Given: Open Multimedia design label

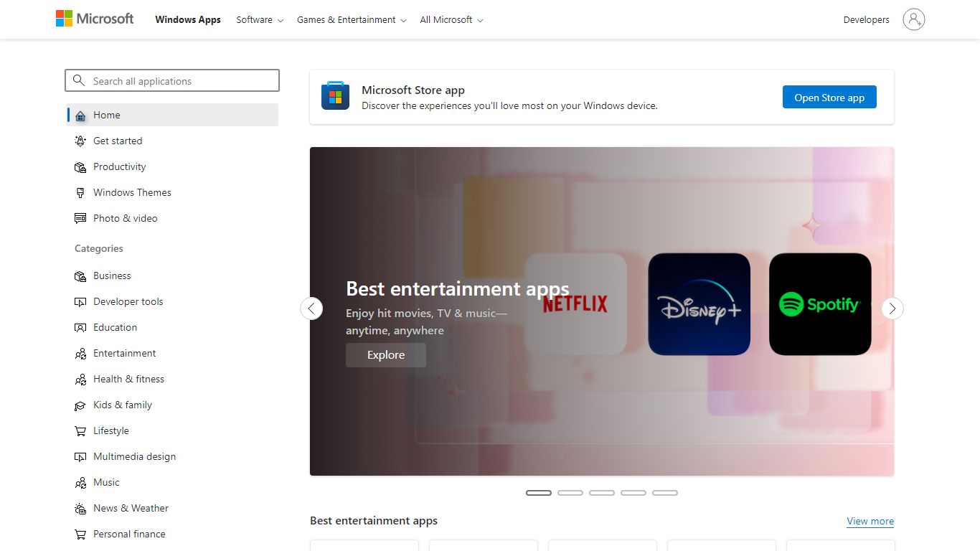Looking at the screenshot, I should coord(134,456).
